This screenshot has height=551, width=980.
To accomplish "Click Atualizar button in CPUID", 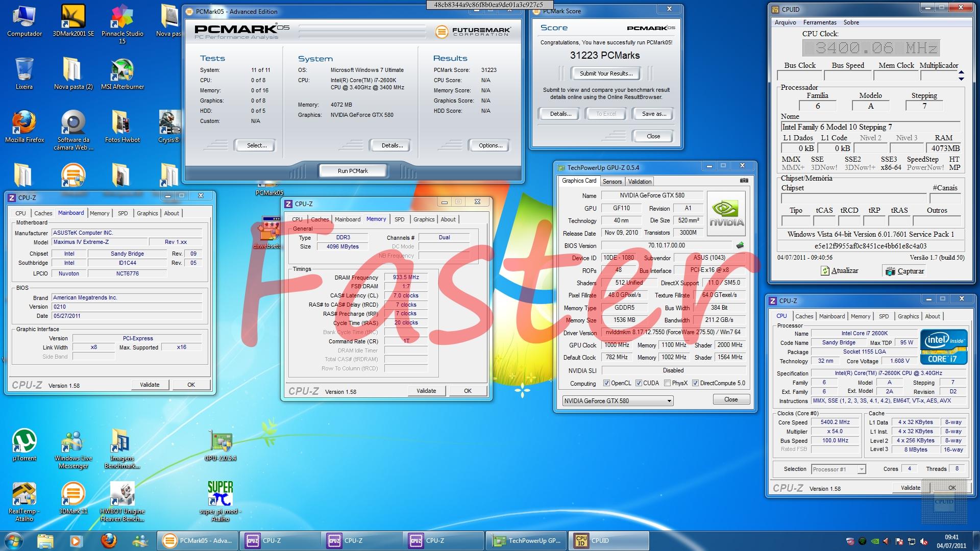I will click(x=840, y=271).
